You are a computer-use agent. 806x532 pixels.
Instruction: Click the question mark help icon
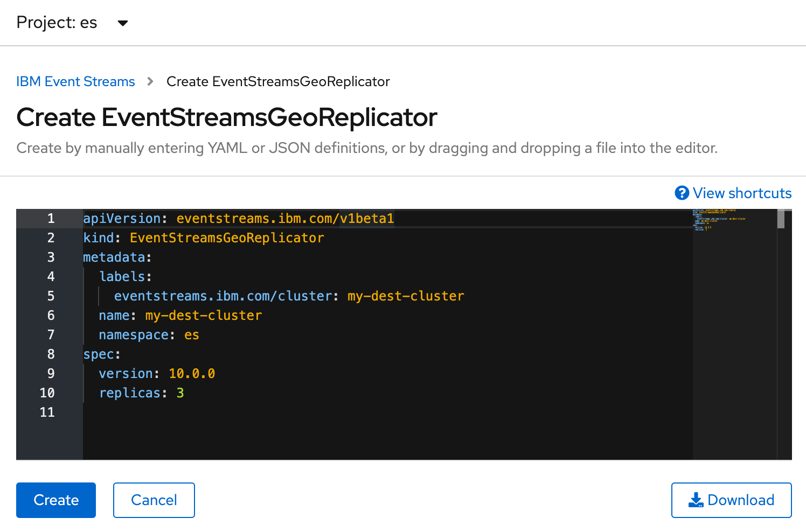click(682, 193)
